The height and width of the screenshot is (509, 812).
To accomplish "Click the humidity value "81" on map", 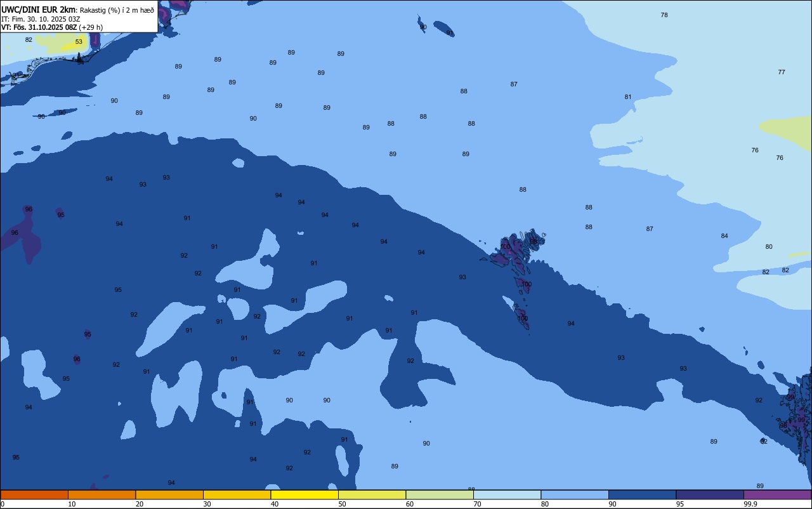I will [x=628, y=97].
